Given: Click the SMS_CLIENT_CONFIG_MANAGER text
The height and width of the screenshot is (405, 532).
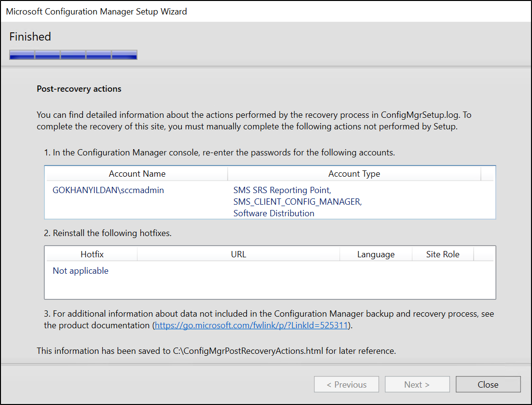Looking at the screenshot, I should tap(298, 202).
